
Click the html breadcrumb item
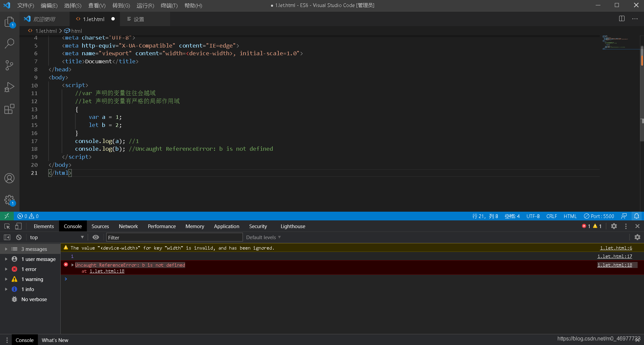(73, 31)
